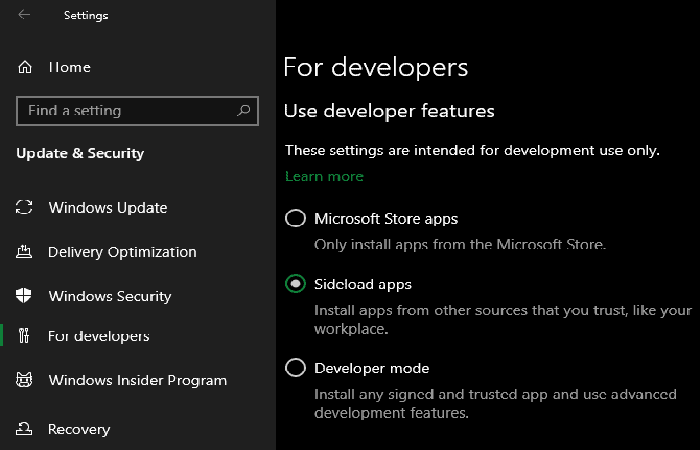Open the Windows Insider Program section
700x450 pixels.
138,380
